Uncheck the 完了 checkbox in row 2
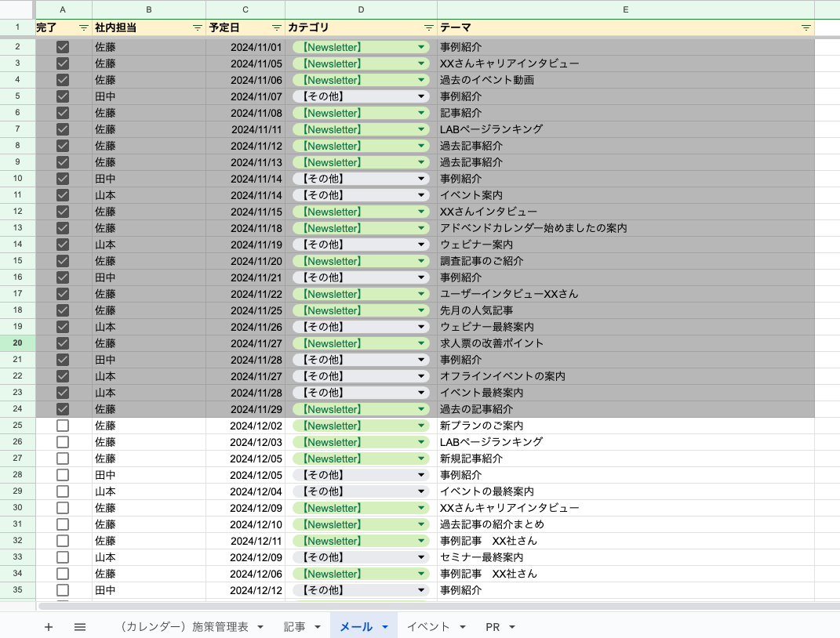Image resolution: width=840 pixels, height=638 pixels. tap(63, 47)
